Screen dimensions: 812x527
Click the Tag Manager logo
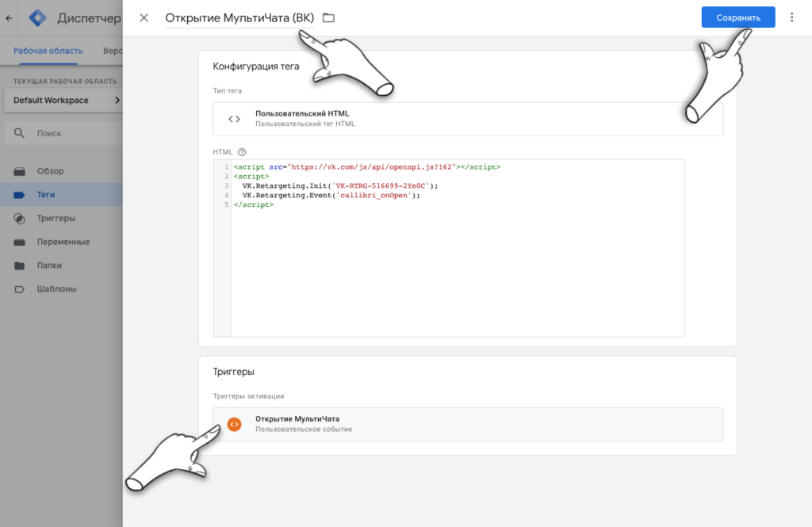36,17
